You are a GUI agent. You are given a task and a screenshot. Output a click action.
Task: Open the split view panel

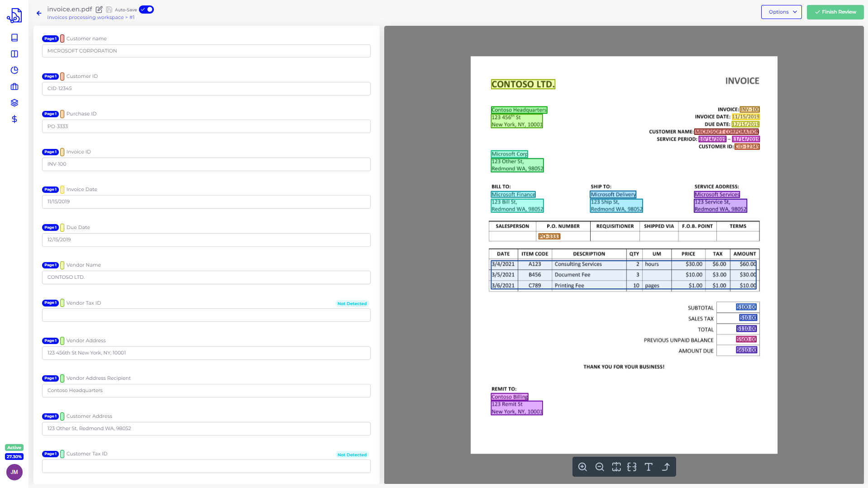[x=14, y=54]
